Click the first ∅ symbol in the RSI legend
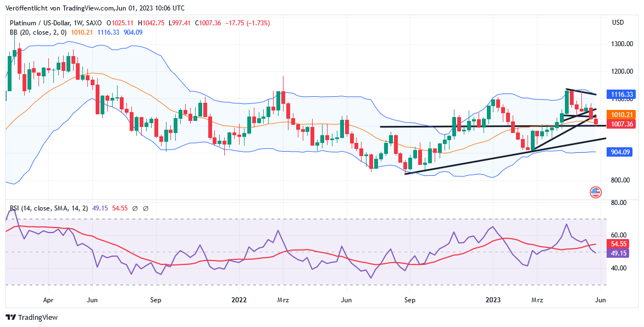 (134, 208)
